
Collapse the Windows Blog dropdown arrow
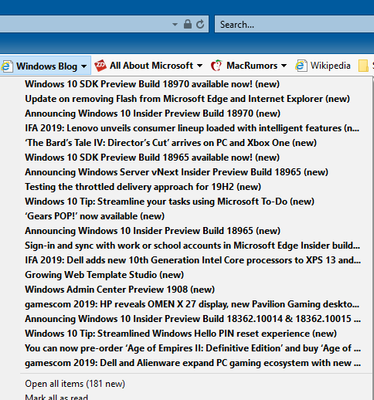(x=84, y=66)
